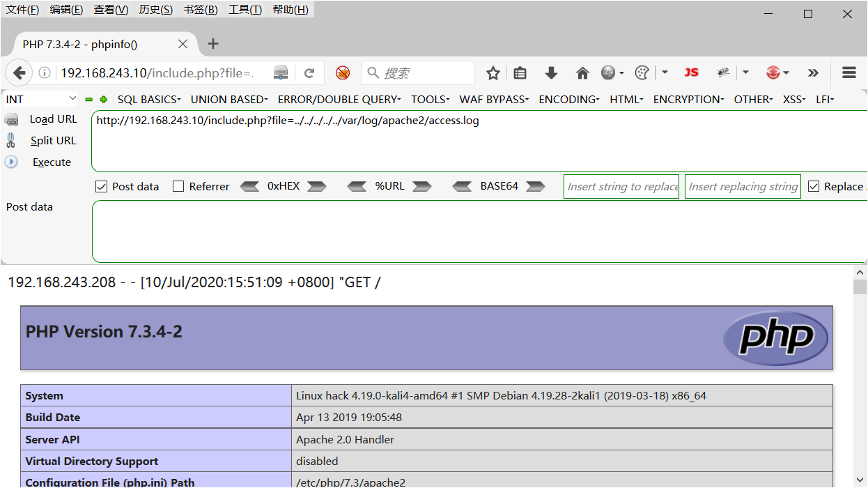This screenshot has width=868, height=488.
Task: Open the 编辑(E) menu
Action: click(x=67, y=10)
